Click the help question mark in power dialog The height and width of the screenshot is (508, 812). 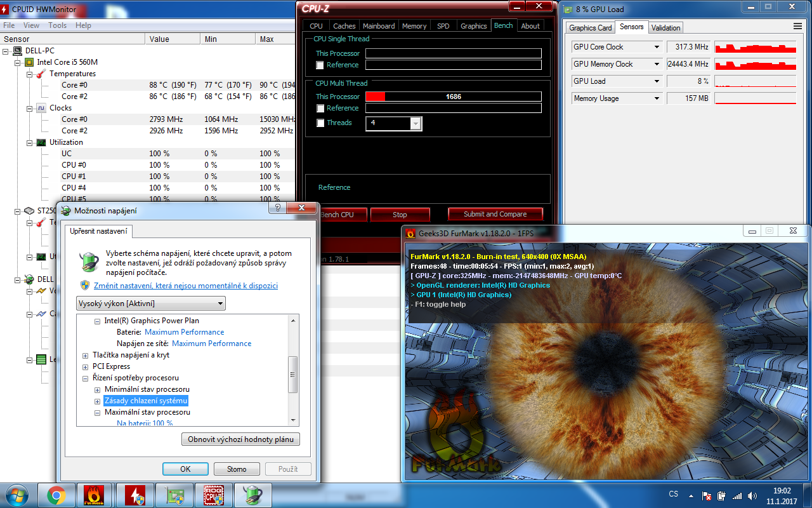pos(277,208)
